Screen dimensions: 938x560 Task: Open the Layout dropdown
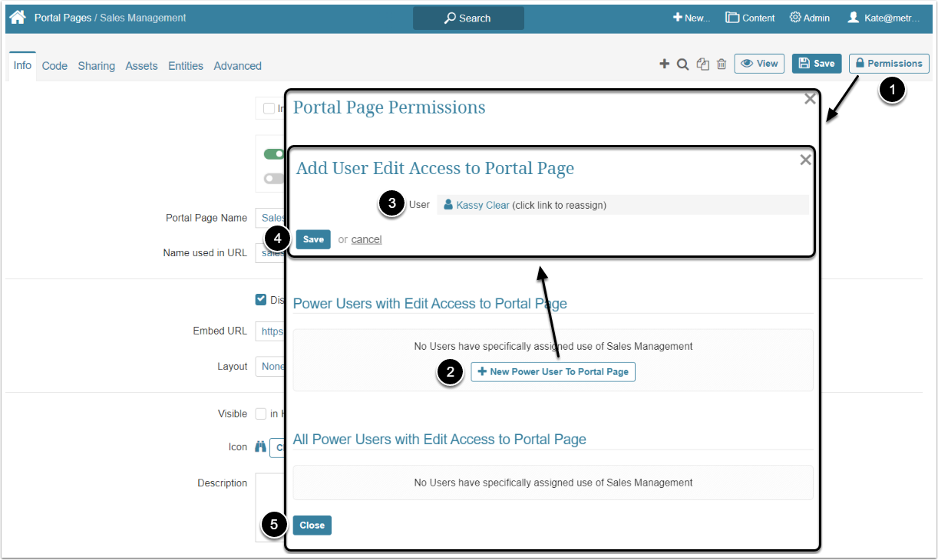[269, 366]
